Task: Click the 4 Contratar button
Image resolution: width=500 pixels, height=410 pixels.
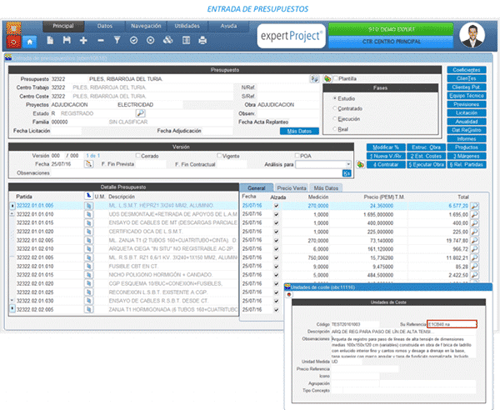Action: coord(386,165)
